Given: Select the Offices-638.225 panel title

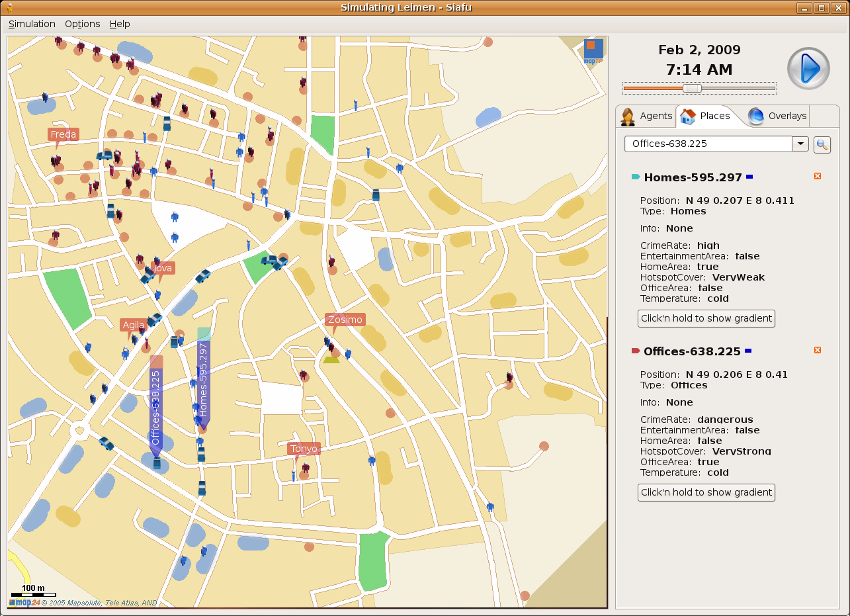Looking at the screenshot, I should 692,351.
